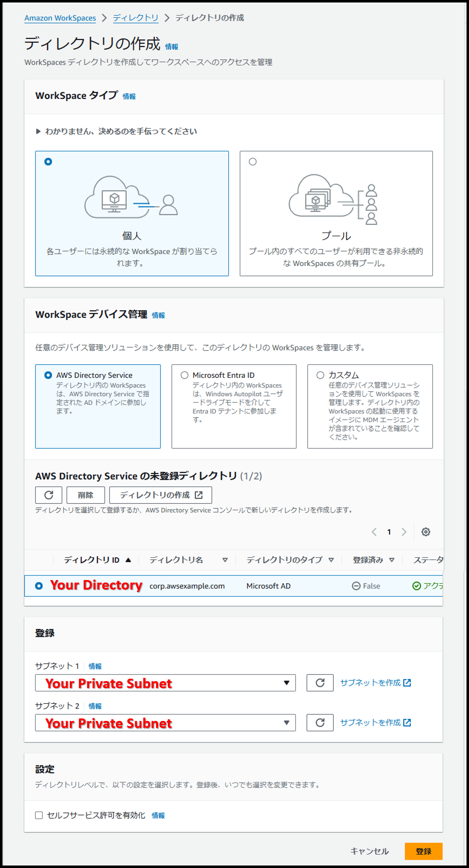
Task: Click the ディレクトリの作成 external button
Action: [161, 495]
